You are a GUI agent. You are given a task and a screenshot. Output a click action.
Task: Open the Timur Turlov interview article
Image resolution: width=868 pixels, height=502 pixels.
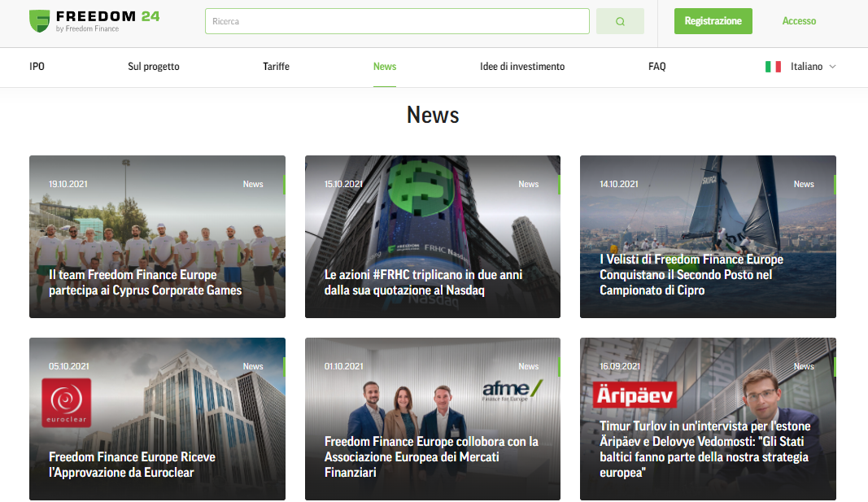point(704,449)
